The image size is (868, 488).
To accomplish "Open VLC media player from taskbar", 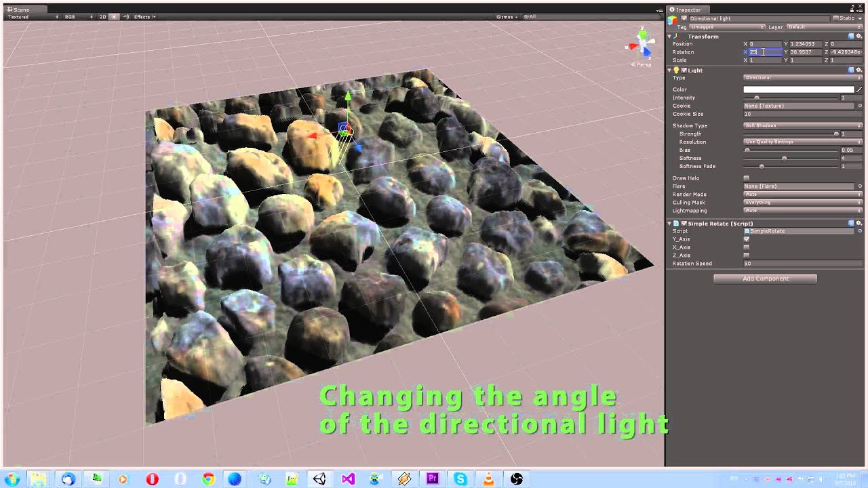I will (488, 479).
